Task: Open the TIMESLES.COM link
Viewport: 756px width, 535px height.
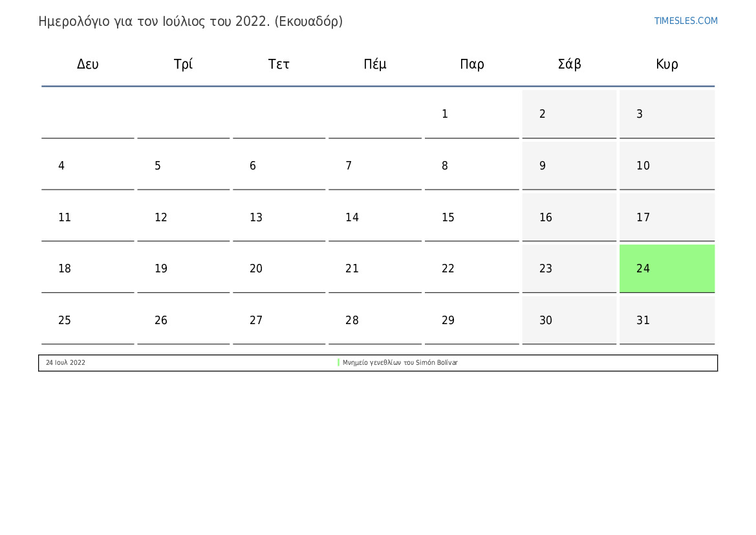Action: click(686, 21)
